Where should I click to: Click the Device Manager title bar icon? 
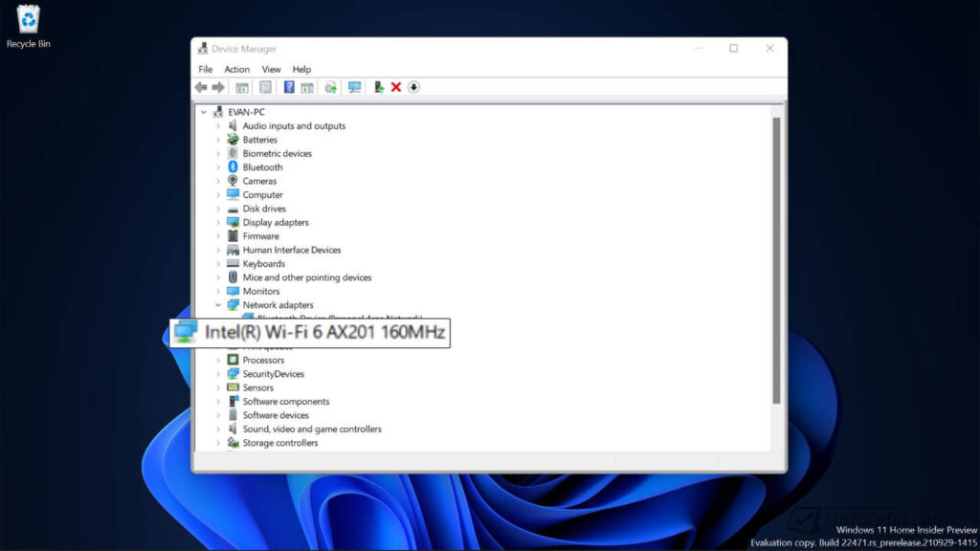pyautogui.click(x=203, y=48)
